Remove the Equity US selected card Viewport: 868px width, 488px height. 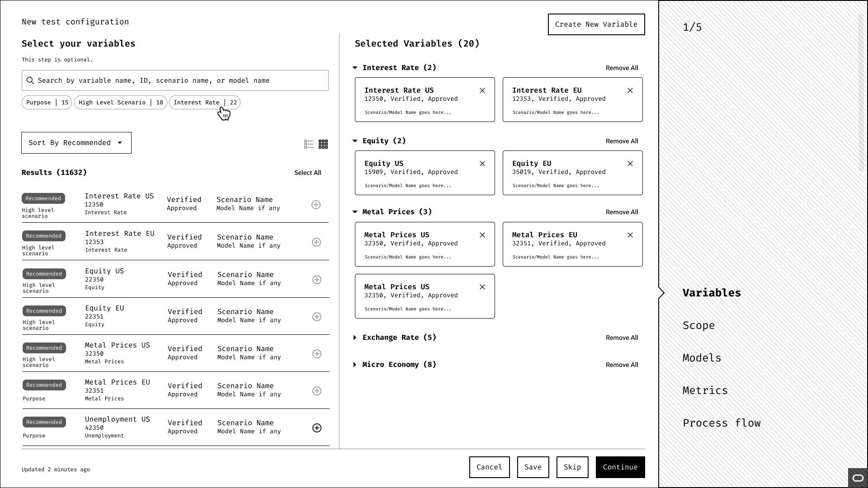482,164
